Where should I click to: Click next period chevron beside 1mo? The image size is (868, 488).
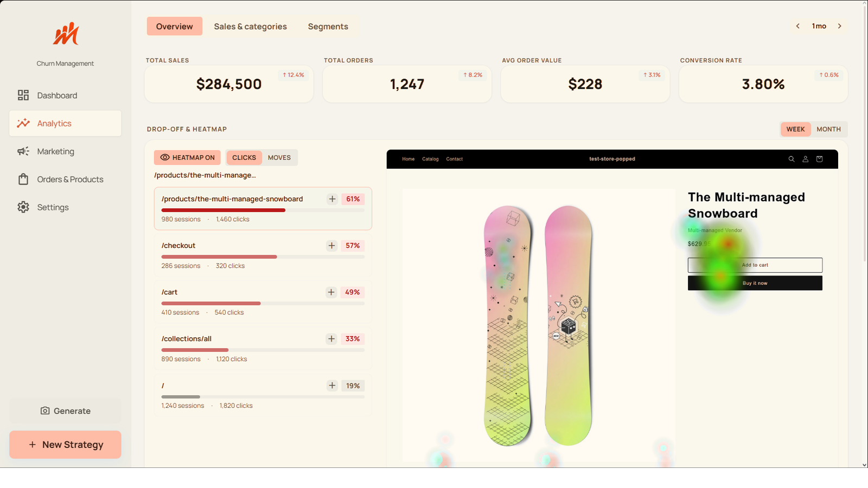(840, 26)
